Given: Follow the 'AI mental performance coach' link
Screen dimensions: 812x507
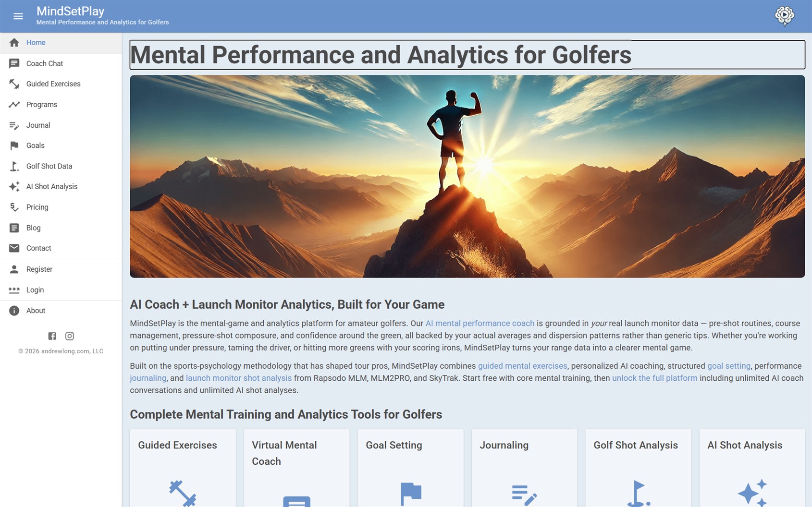Looking at the screenshot, I should [480, 324].
